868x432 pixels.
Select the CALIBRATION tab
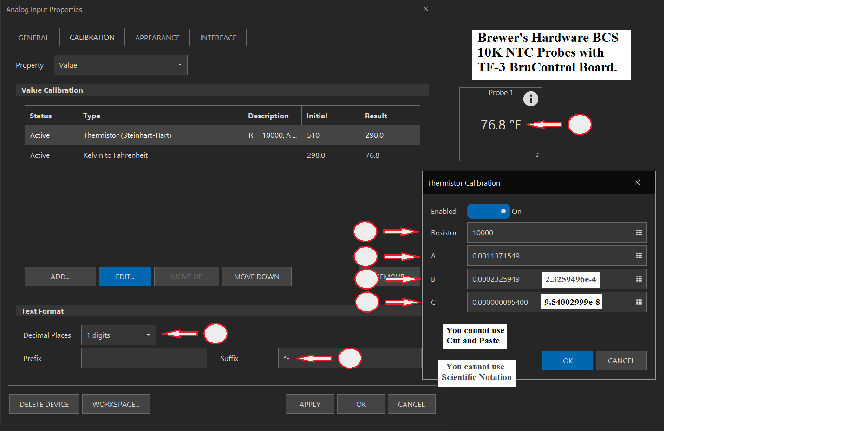[x=92, y=37]
